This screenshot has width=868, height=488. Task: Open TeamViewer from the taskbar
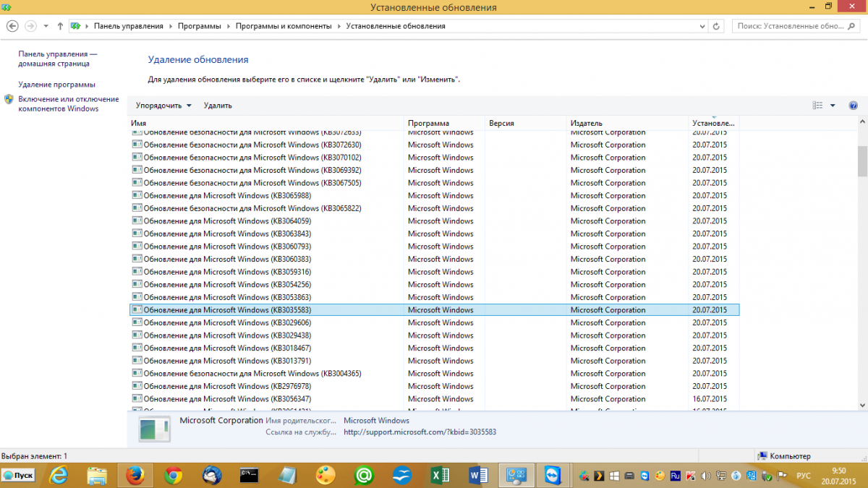click(553, 475)
